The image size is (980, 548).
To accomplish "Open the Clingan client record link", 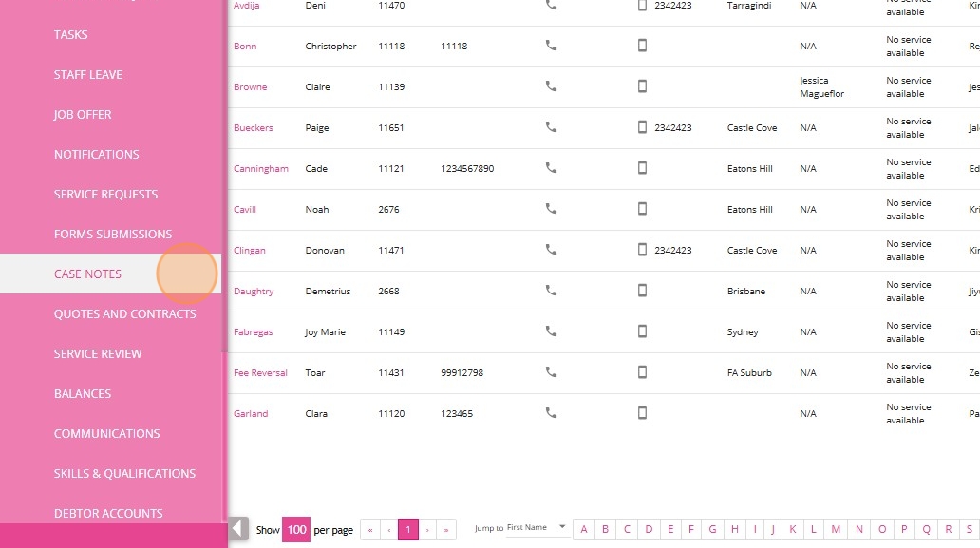I will (x=250, y=251).
